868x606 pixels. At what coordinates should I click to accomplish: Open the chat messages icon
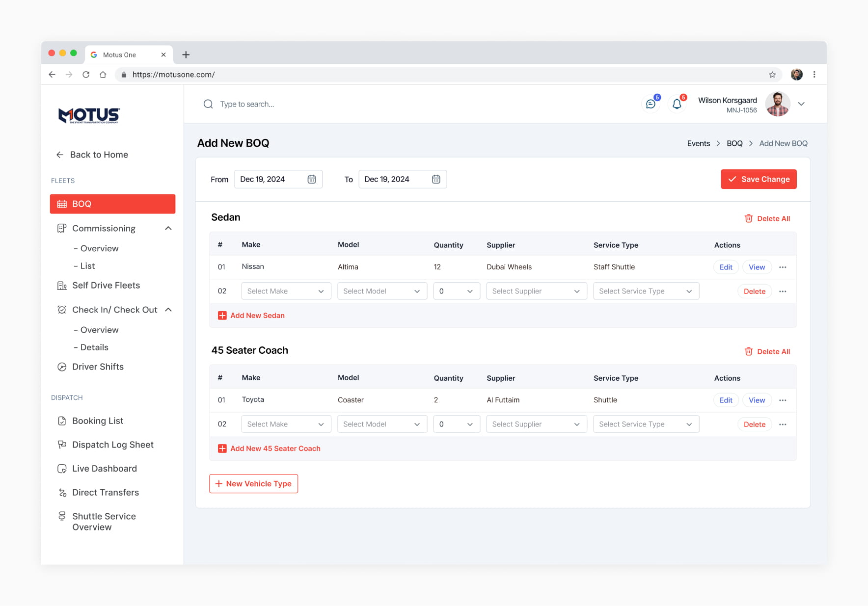pyautogui.click(x=651, y=104)
